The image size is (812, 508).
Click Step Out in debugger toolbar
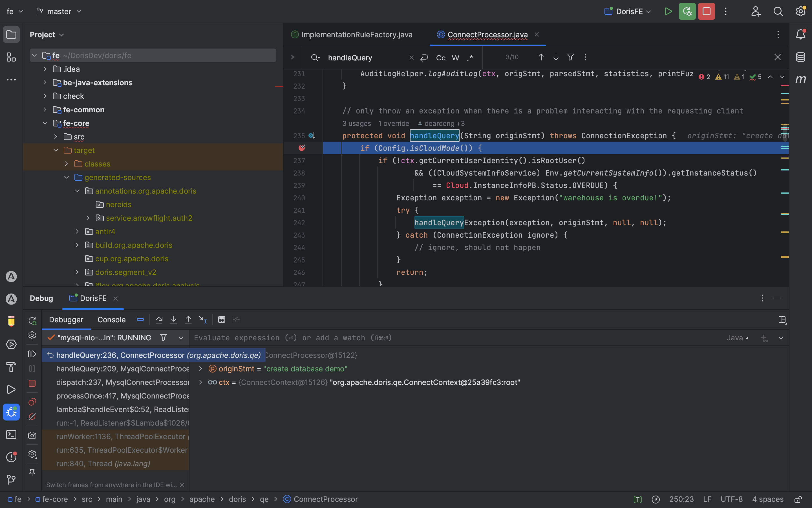[188, 319]
